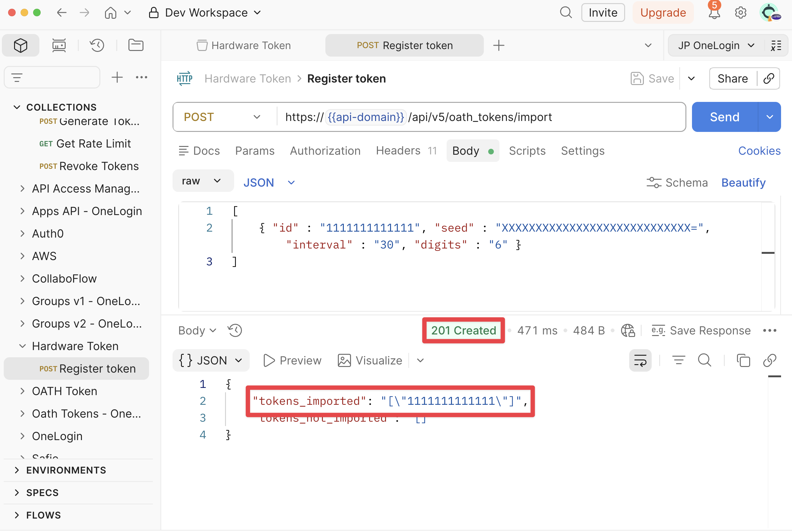Open the user avatar menu
The height and width of the screenshot is (532, 792).
click(770, 13)
